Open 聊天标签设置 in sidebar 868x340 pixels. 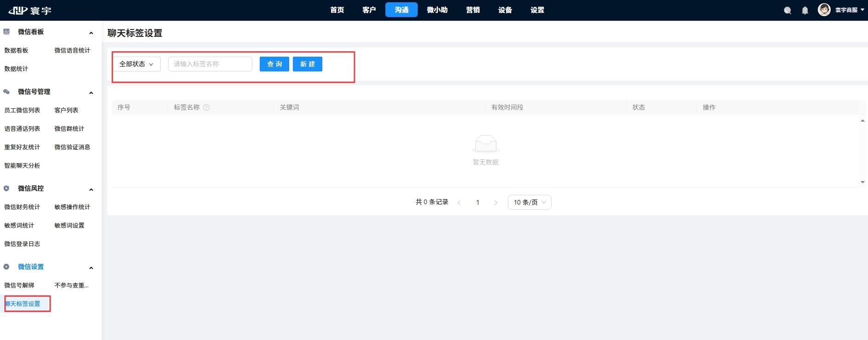tap(23, 304)
